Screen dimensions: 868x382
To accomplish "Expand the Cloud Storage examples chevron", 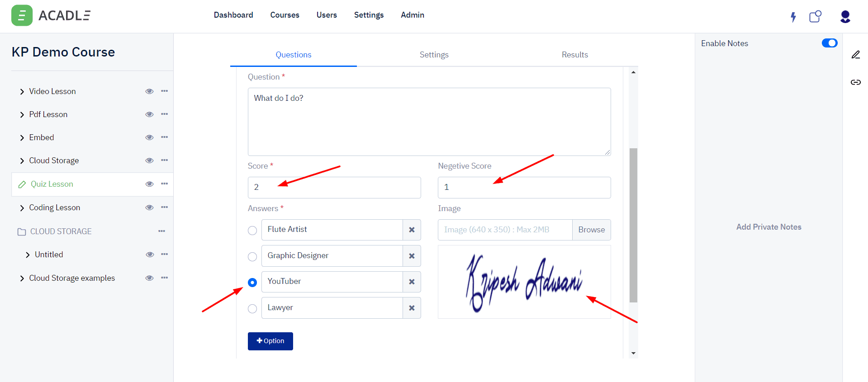I will click(x=22, y=278).
